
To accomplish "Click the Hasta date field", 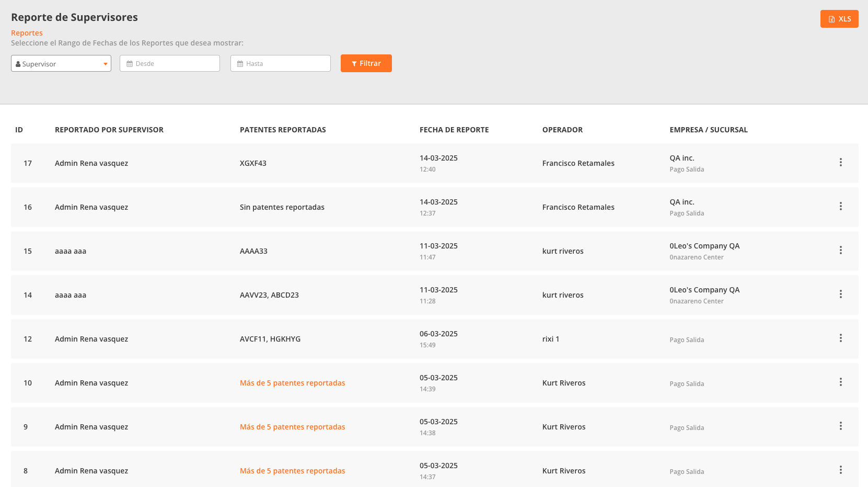I will click(x=281, y=64).
